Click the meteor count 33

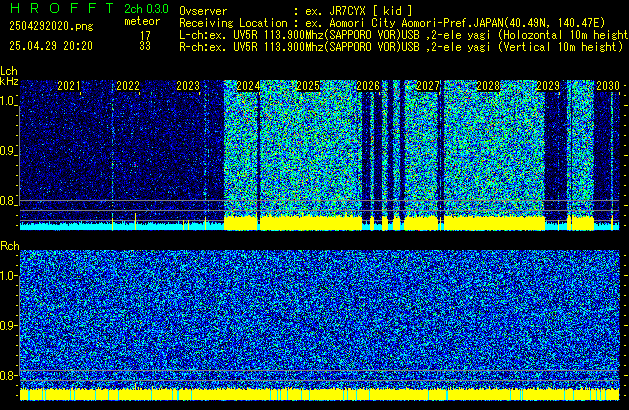pos(145,46)
